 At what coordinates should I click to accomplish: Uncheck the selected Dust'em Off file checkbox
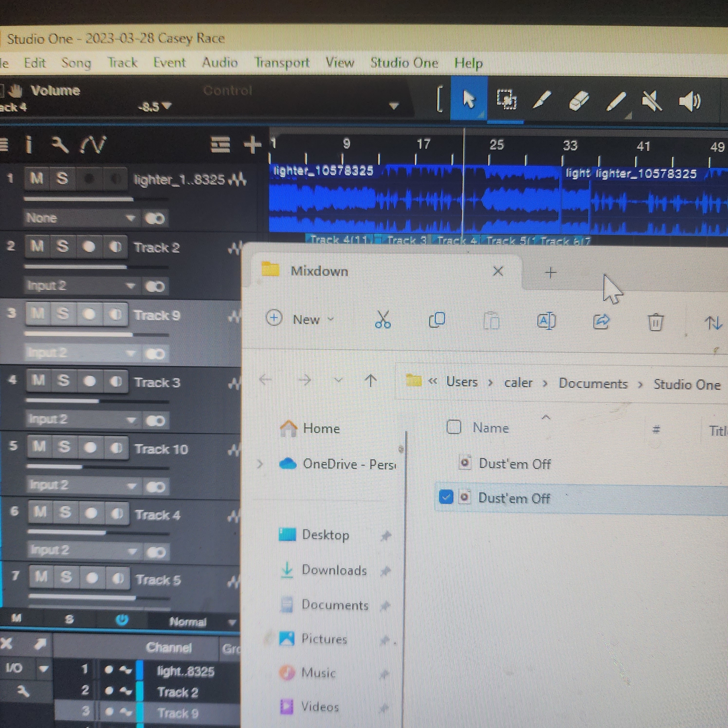click(446, 497)
